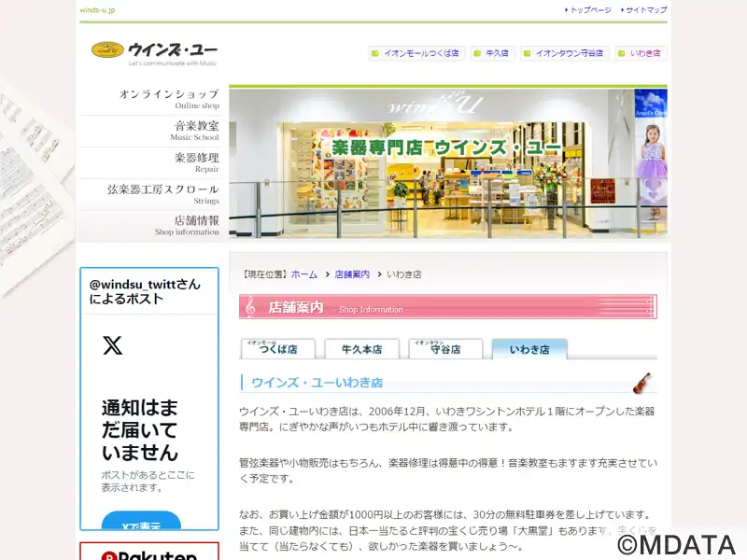Click the violin icon beside the いわき店 heading
This screenshot has width=747, height=560.
(x=641, y=383)
